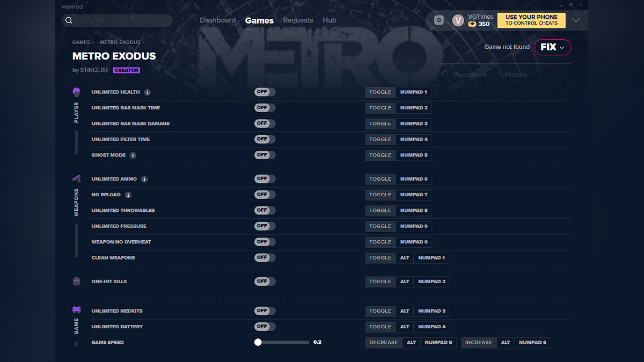Toggle Unlimited Health switch
Screen dimensions: 644x362
[265, 92]
